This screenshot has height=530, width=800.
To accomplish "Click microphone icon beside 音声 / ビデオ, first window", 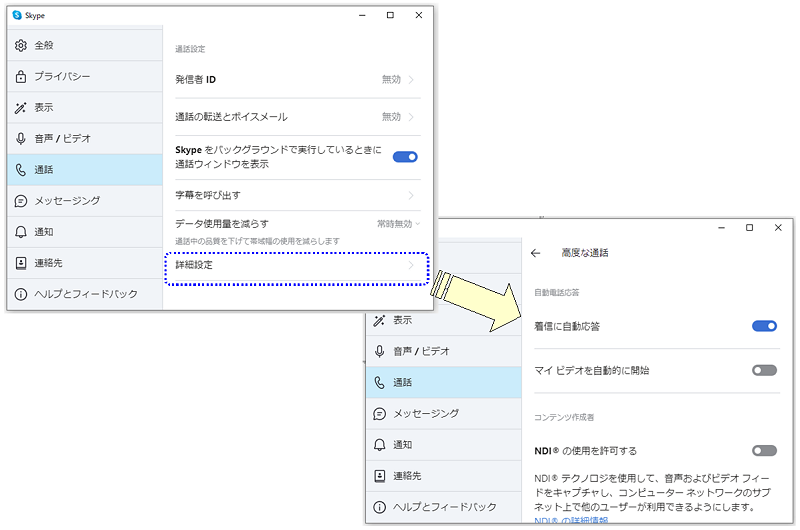I will pyautogui.click(x=20, y=139).
